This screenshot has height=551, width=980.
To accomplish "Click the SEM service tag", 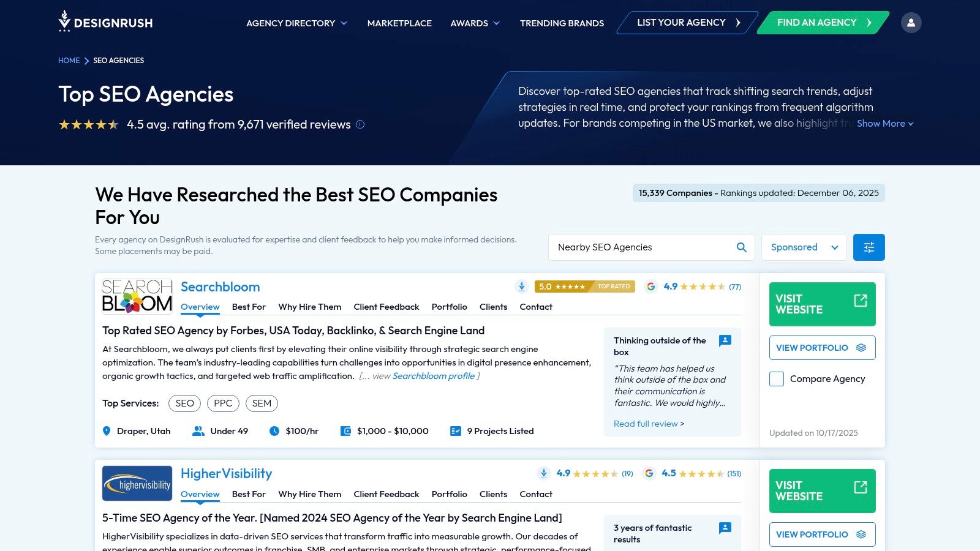I will click(x=262, y=403).
